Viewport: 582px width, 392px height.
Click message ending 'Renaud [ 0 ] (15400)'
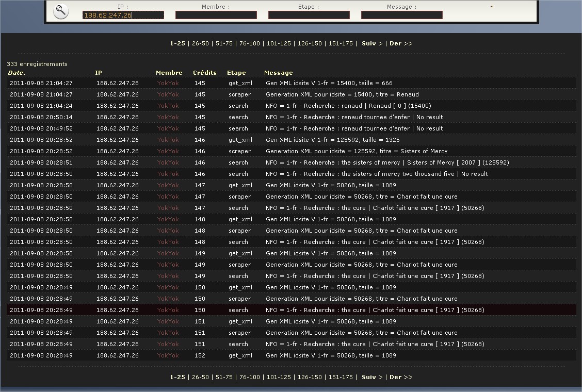click(x=349, y=106)
